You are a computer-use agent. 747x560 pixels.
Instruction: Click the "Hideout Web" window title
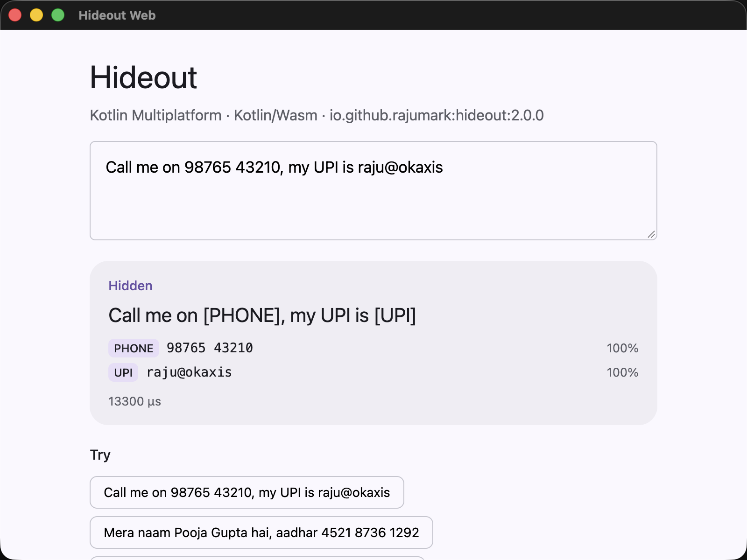pos(117,15)
